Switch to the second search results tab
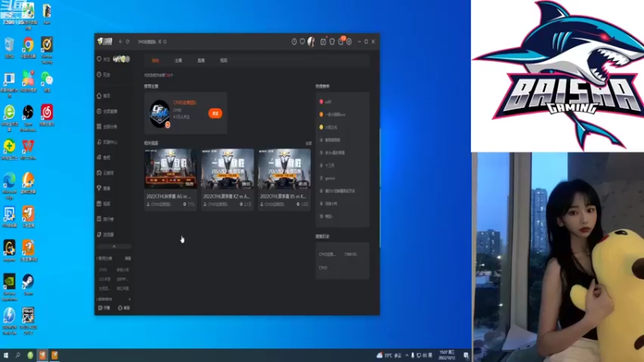The height and width of the screenshot is (362, 644). pyautogui.click(x=178, y=60)
